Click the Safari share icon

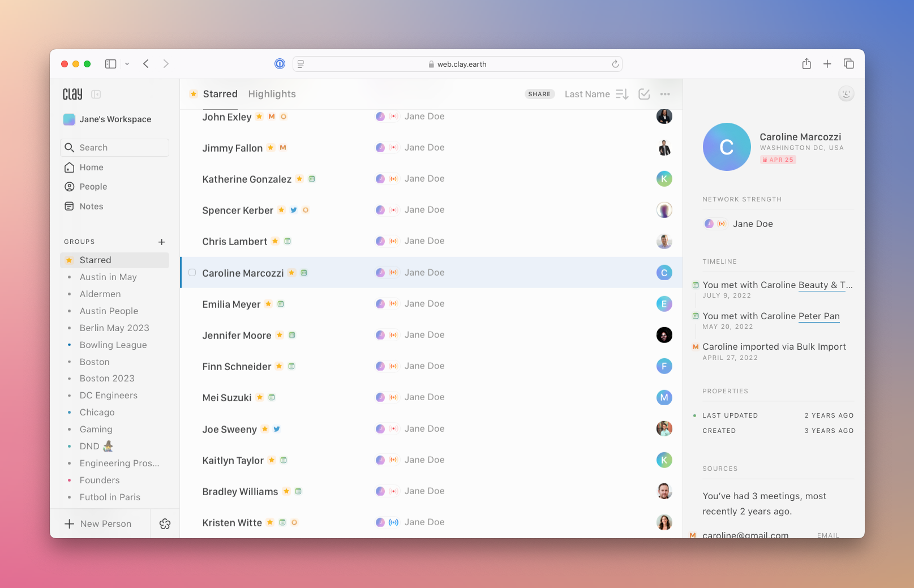point(806,64)
